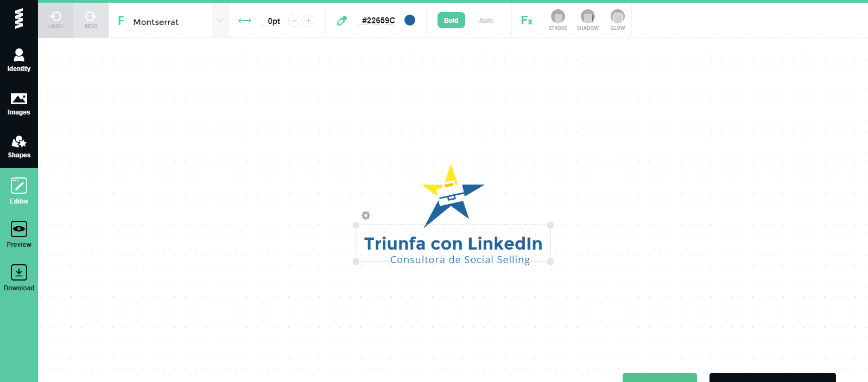868x382 pixels.
Task: Select the 'Consultora de Social Selling' tagline
Action: tap(460, 260)
